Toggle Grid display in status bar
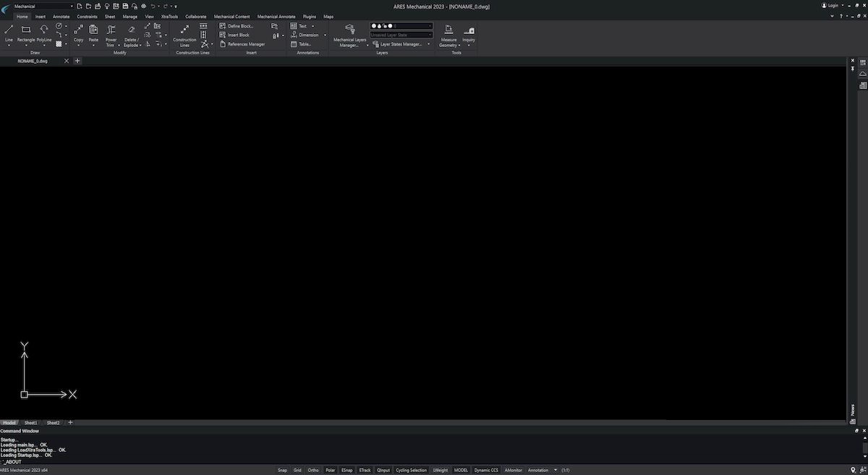 (x=297, y=470)
